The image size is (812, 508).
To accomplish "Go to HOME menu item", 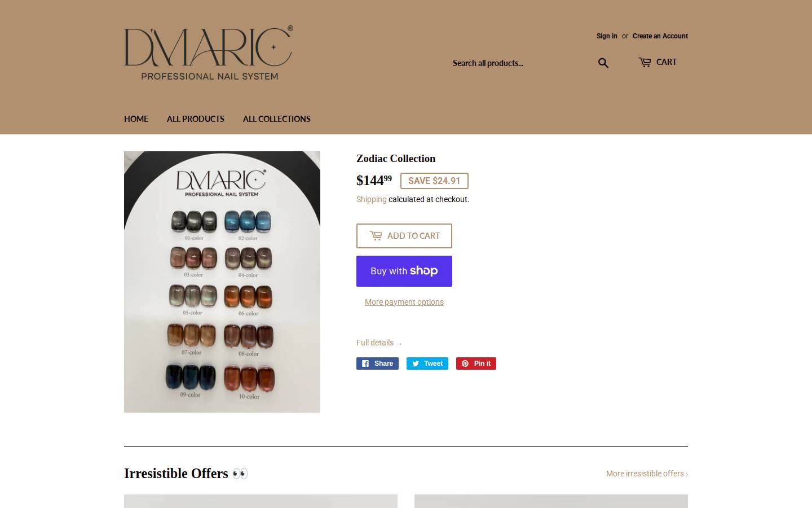I will [x=136, y=119].
